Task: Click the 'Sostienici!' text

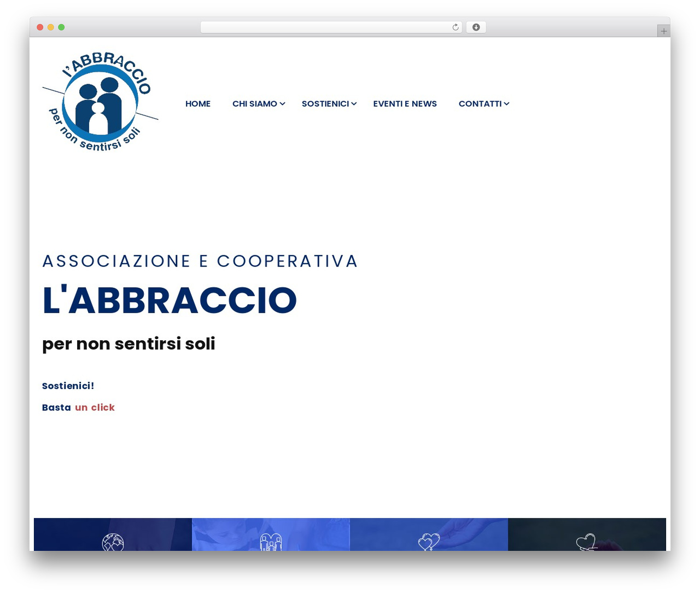Action: click(68, 386)
